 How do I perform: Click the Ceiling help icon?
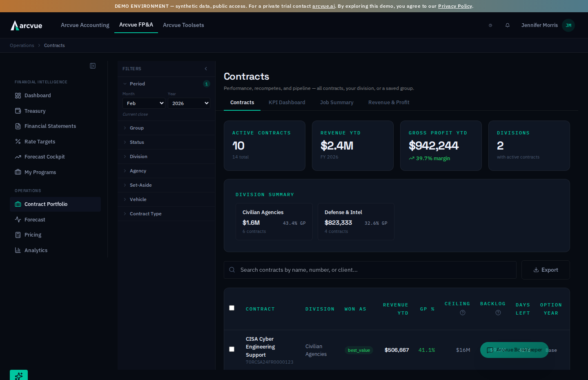463,313
